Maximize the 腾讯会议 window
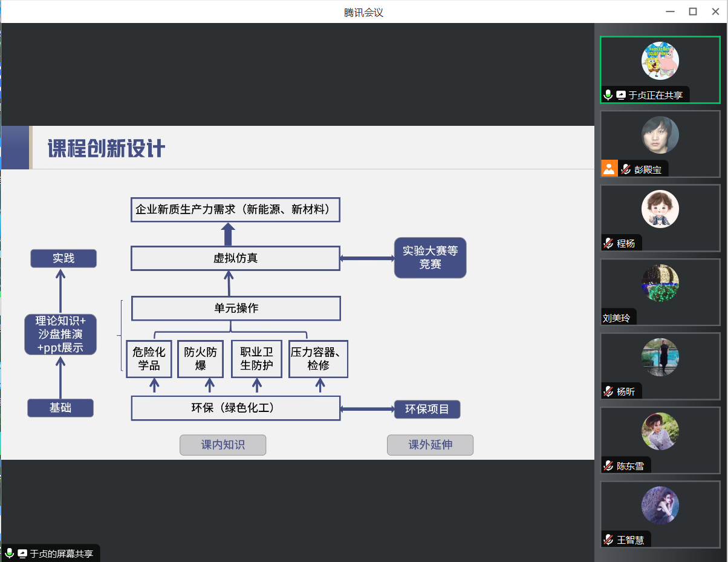 (693, 11)
